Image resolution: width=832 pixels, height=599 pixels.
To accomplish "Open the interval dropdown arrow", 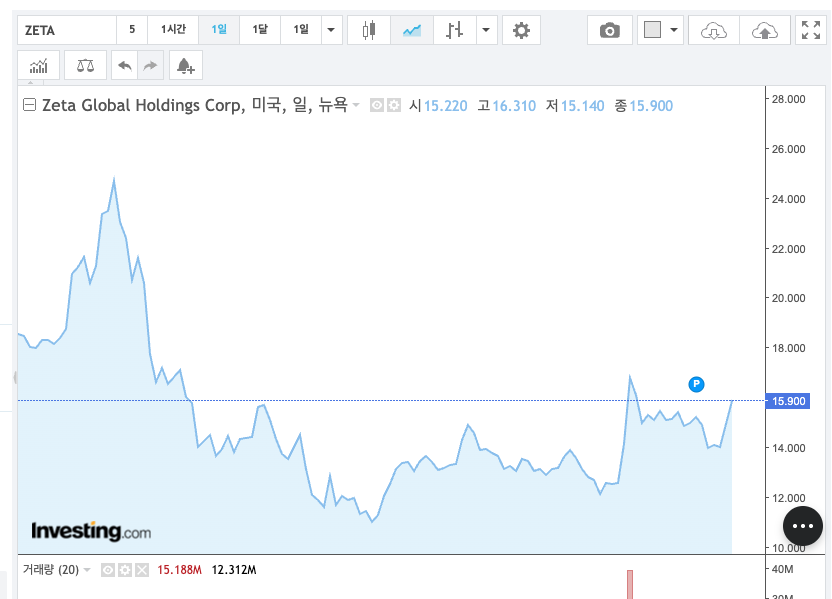I will click(332, 30).
